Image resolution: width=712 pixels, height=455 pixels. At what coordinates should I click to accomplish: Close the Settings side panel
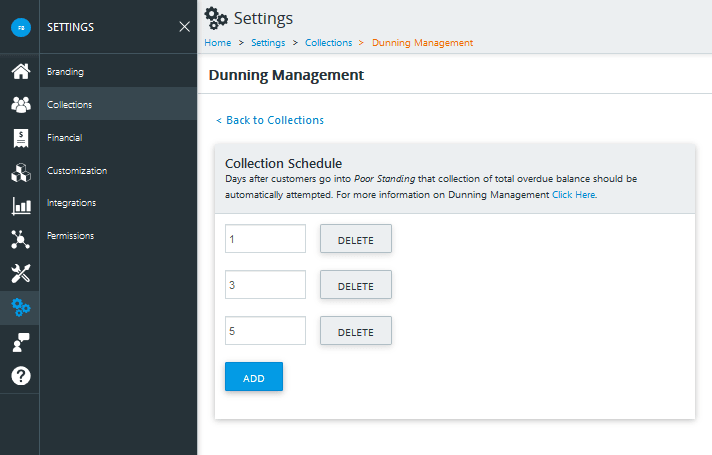point(184,27)
